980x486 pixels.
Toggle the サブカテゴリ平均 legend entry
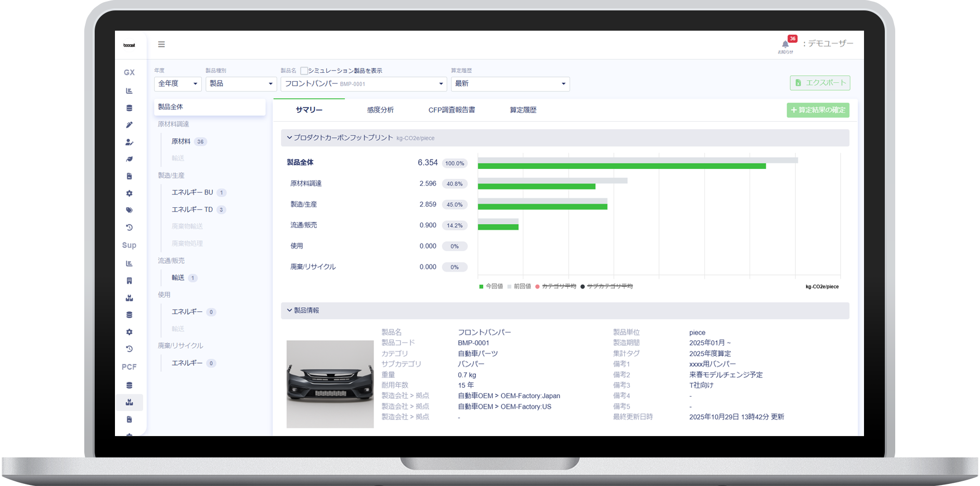point(607,286)
